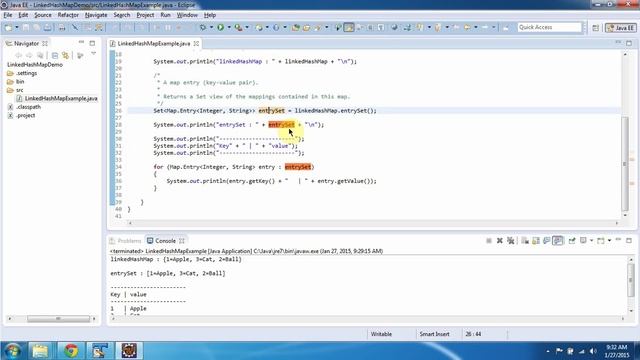Switch to the Java EE perspective button
Viewport: 640px width, 360px height.
coord(621,27)
